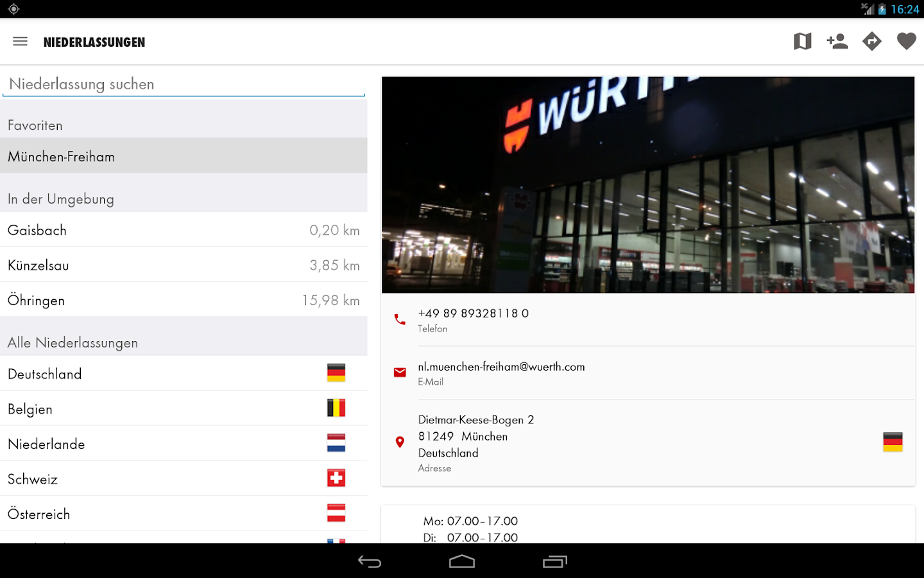Tap the Swiss flag icon
Image resolution: width=924 pixels, height=578 pixels.
coord(336,478)
